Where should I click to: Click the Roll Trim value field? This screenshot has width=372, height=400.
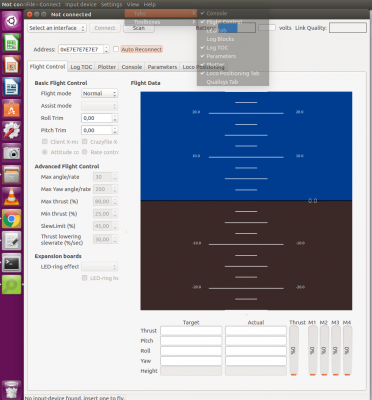point(97,118)
